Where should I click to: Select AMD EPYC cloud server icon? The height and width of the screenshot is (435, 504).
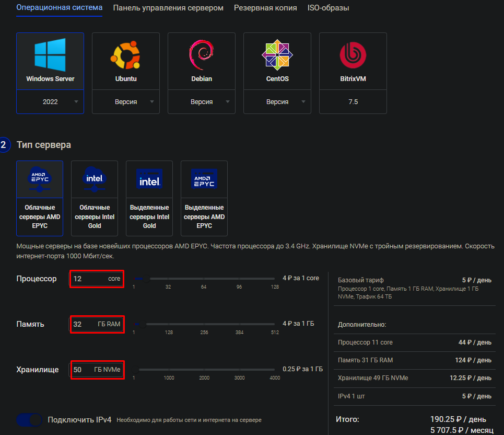(40, 179)
